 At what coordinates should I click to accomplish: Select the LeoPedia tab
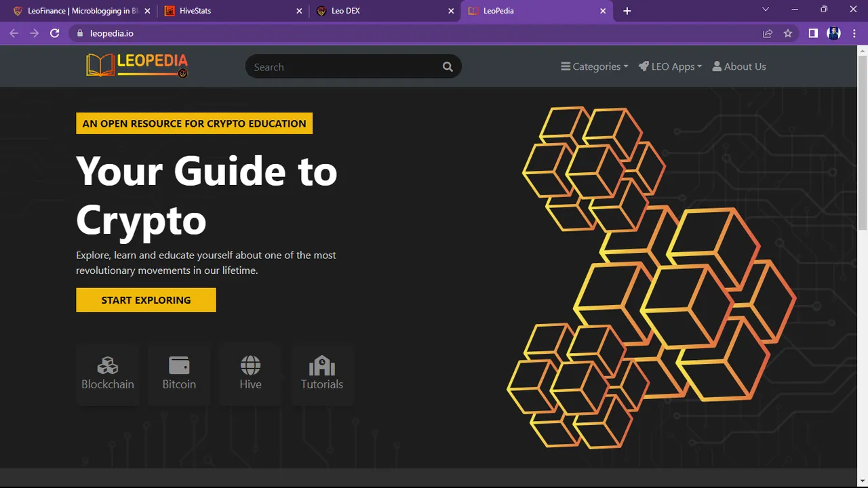click(537, 11)
